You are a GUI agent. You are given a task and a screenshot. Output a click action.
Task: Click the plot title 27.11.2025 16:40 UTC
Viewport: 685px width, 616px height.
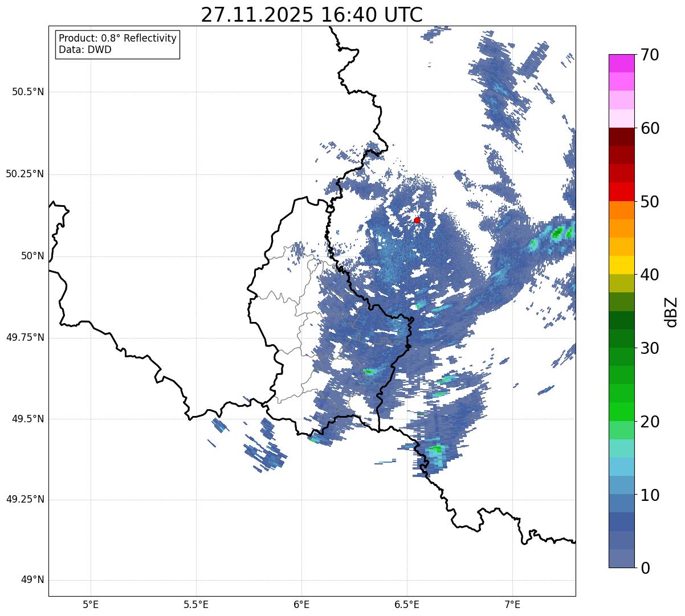[x=312, y=15]
